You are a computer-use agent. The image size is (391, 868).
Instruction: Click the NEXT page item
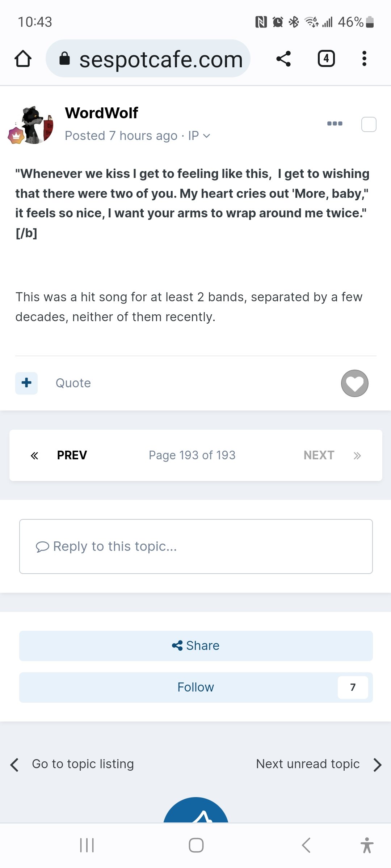pos(319,455)
